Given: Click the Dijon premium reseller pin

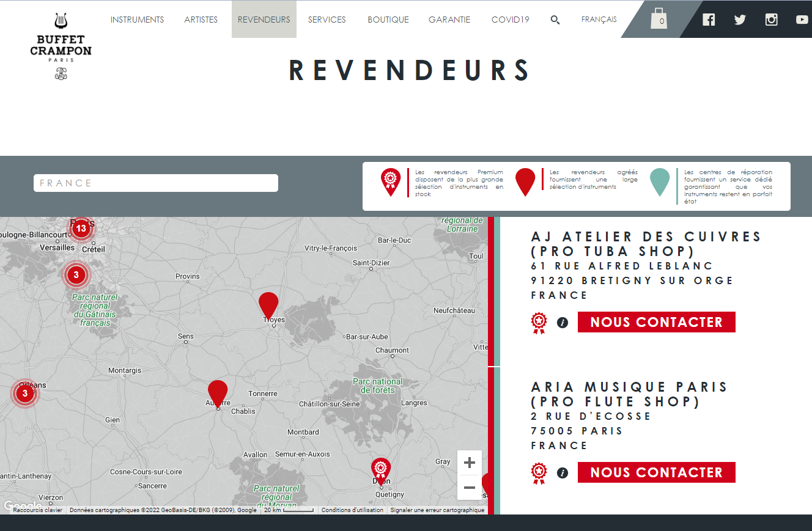Looking at the screenshot, I should (381, 469).
